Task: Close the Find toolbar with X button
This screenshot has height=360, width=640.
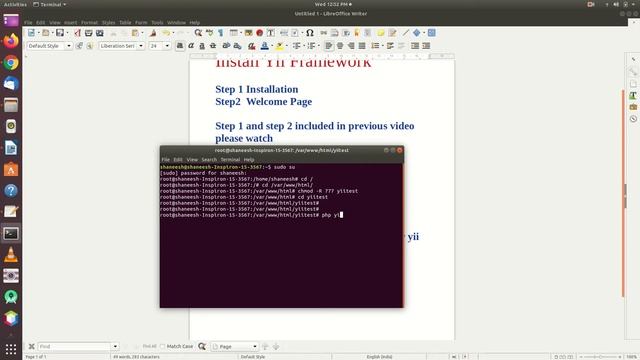Action: coord(31,347)
